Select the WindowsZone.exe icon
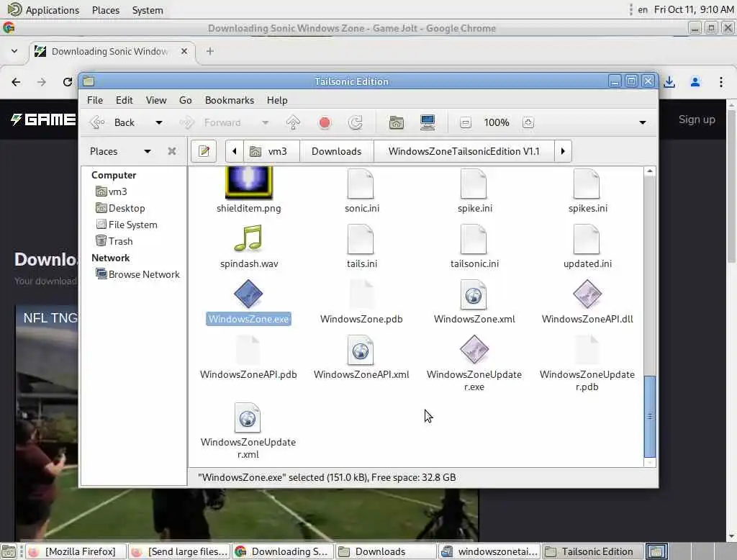This screenshot has width=737, height=560. point(248,294)
